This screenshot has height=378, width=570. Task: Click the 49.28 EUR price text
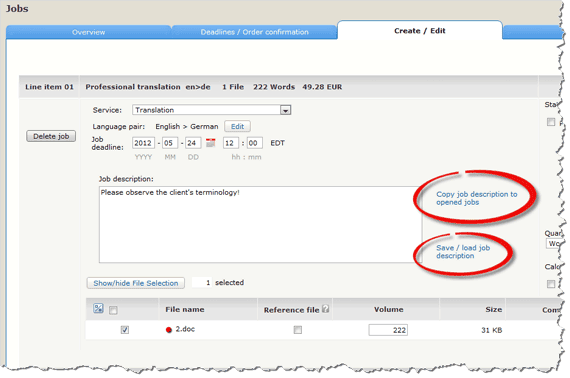pyautogui.click(x=322, y=87)
